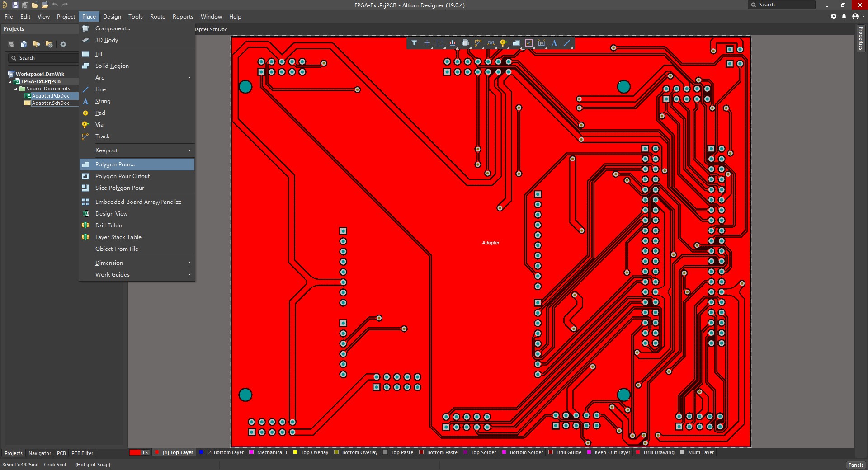Choose Polygon Pour from Place menu
The image size is (868, 470).
[x=137, y=164]
